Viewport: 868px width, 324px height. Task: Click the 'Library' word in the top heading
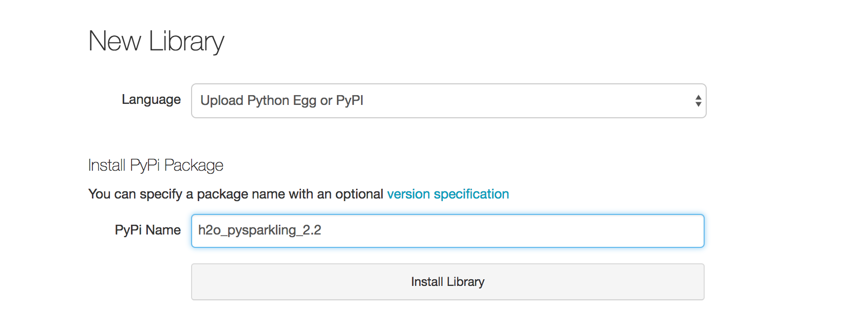point(186,41)
